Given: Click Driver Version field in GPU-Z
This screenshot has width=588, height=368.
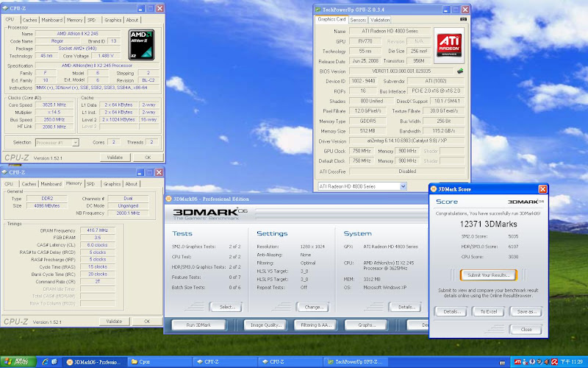Looking at the screenshot, I should pos(407,141).
